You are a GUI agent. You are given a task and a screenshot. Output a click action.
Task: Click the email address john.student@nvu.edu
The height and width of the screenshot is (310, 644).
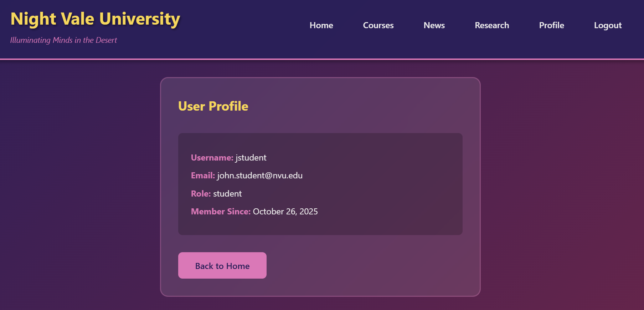click(x=260, y=176)
